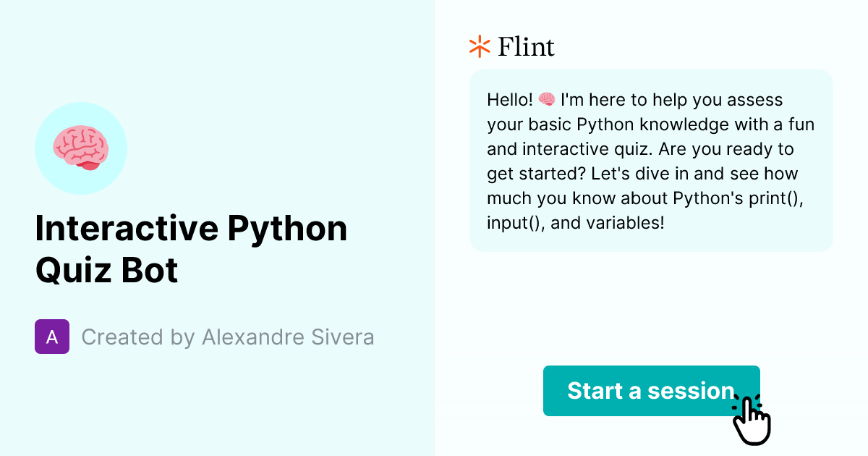
Task: Click 'Created by Alexandre Sivera' link
Action: point(228,337)
